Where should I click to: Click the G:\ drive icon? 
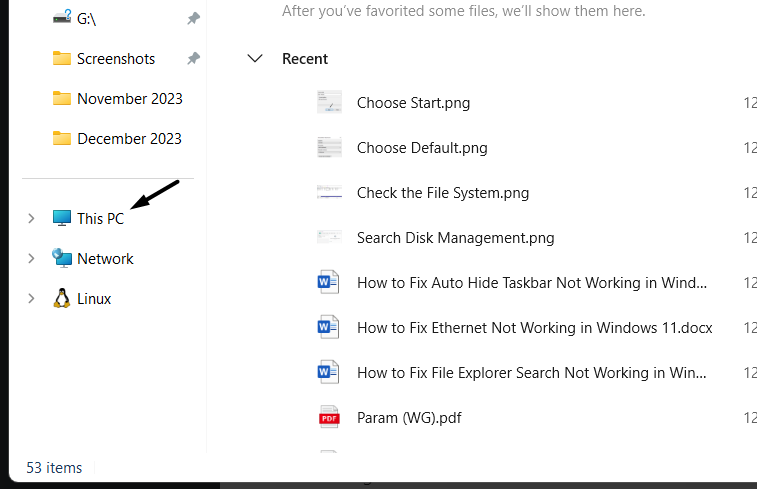(x=62, y=18)
